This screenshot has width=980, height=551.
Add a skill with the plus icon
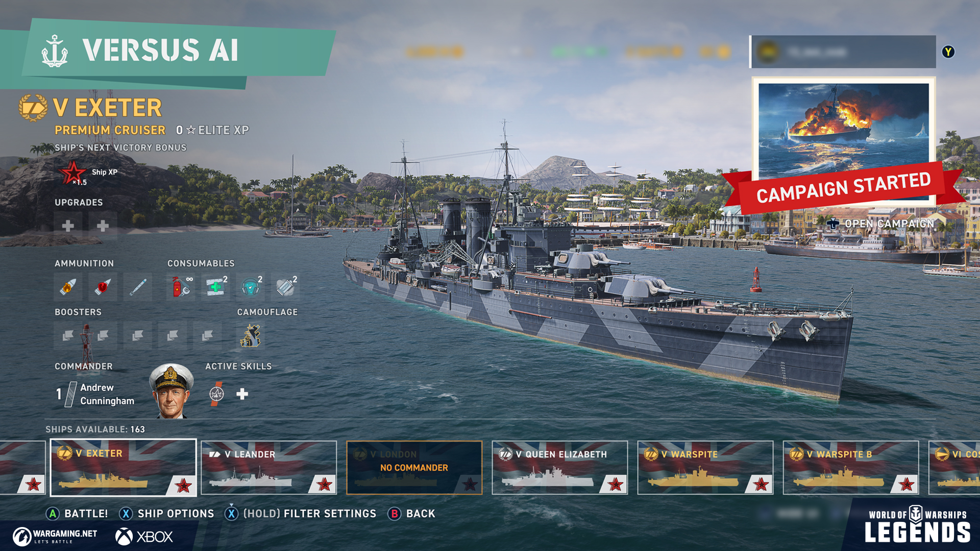click(x=242, y=394)
